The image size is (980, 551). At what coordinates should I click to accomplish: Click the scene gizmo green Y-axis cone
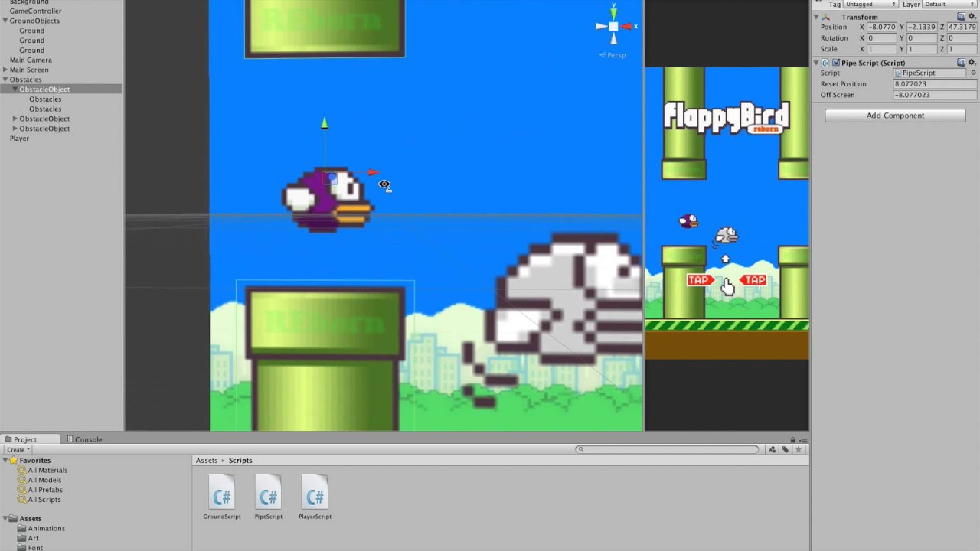[x=613, y=12]
